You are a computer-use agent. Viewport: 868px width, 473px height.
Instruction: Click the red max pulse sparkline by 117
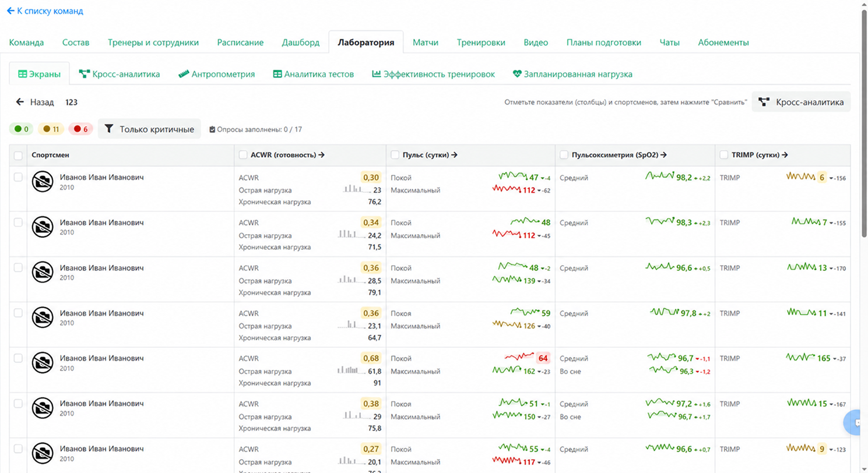[x=508, y=461]
